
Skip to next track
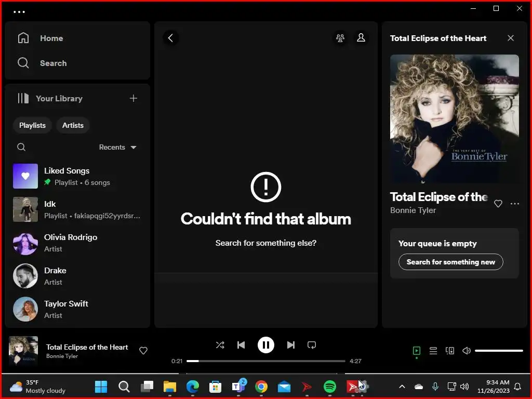coord(291,345)
